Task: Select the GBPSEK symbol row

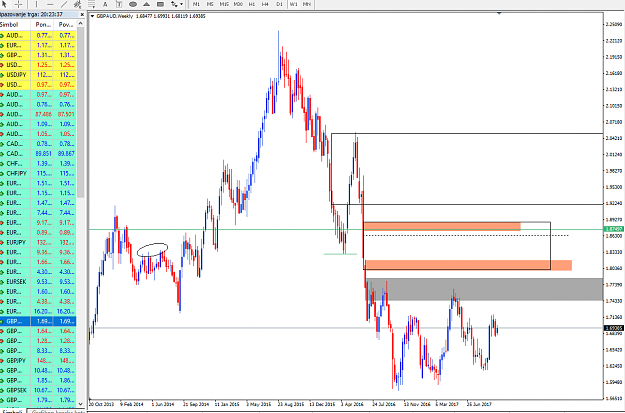Action: (38, 390)
